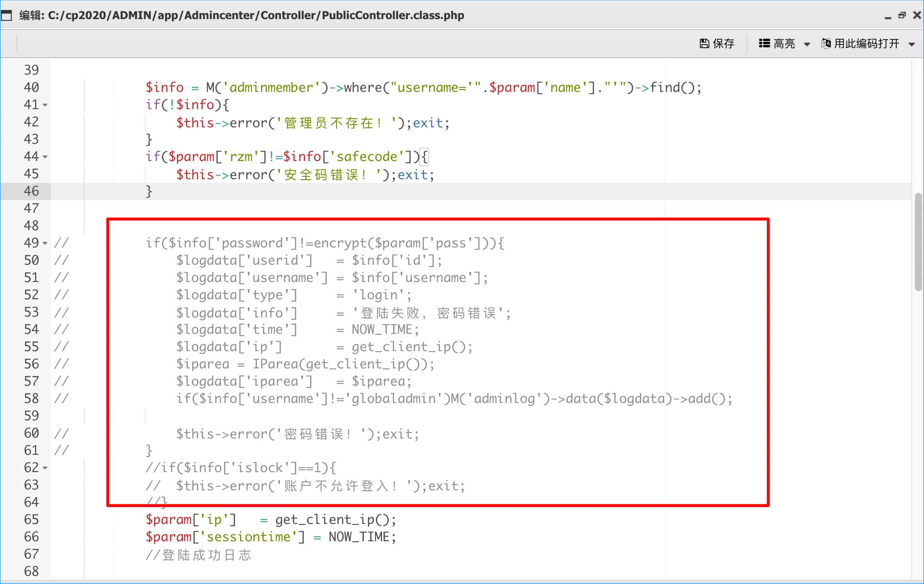Image resolution: width=924 pixels, height=584 pixels.
Task: Click the 保存 save button label
Action: tap(723, 44)
